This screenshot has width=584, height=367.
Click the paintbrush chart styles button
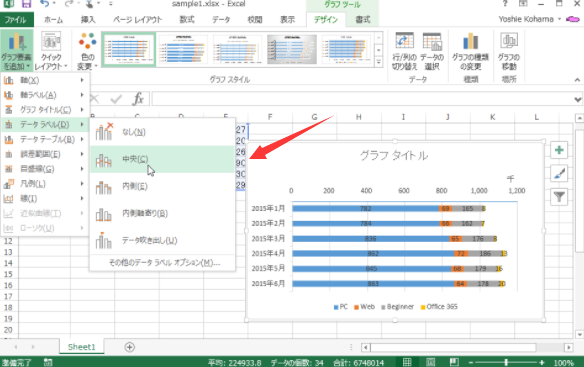[559, 174]
